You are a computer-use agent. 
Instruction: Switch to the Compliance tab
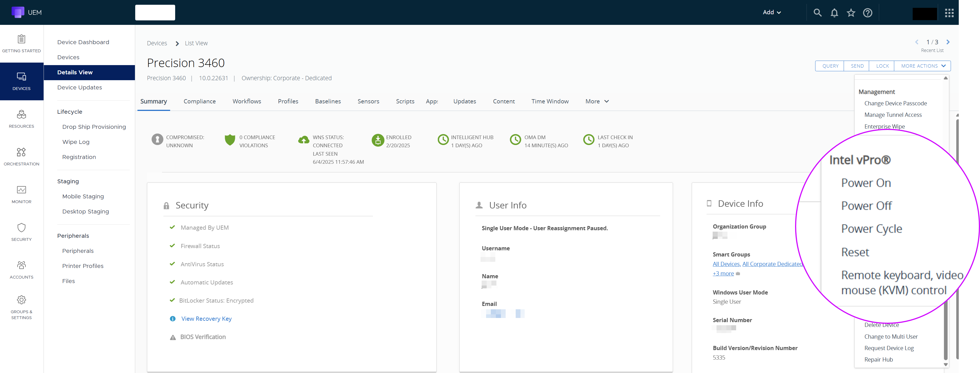pos(199,101)
